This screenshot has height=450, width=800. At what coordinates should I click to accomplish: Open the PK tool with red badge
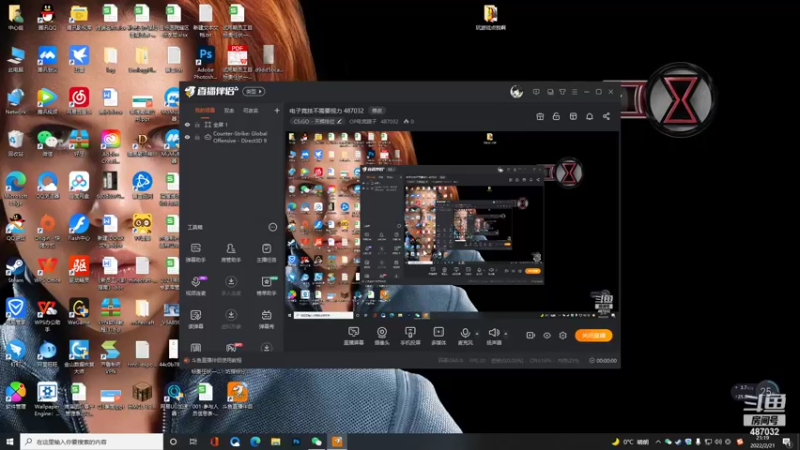click(231, 348)
